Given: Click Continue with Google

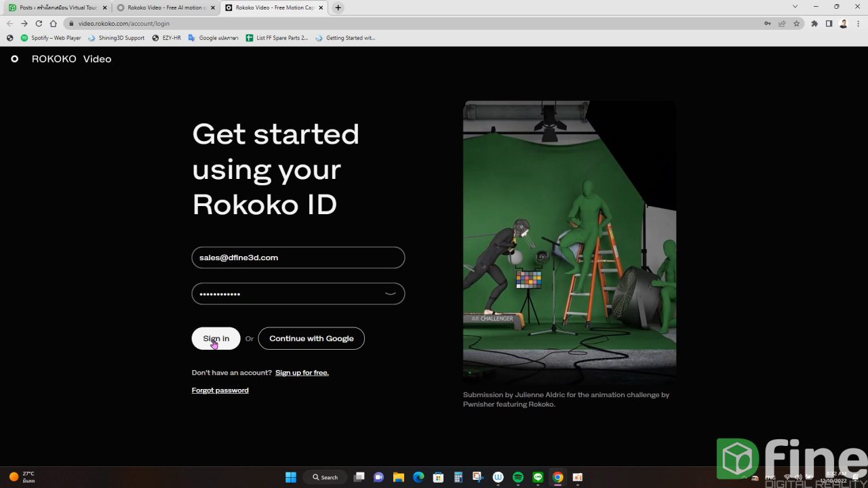Looking at the screenshot, I should coord(311,338).
